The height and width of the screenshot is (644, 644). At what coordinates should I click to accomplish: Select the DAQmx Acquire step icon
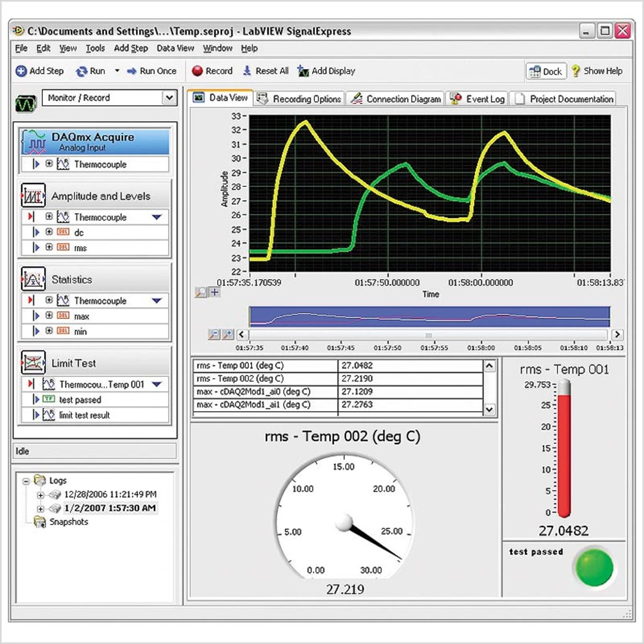[34, 141]
